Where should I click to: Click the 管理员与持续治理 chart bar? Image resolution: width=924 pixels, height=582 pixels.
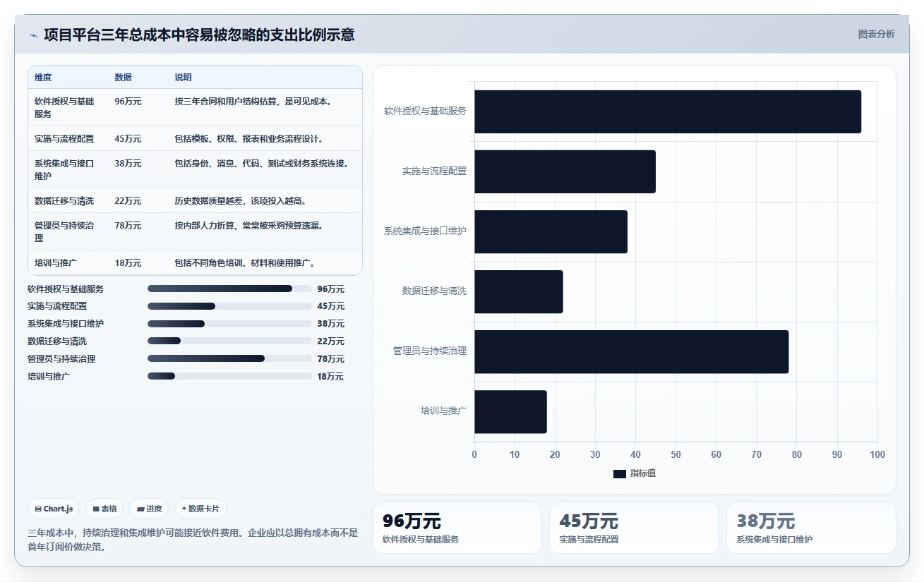coord(632,351)
